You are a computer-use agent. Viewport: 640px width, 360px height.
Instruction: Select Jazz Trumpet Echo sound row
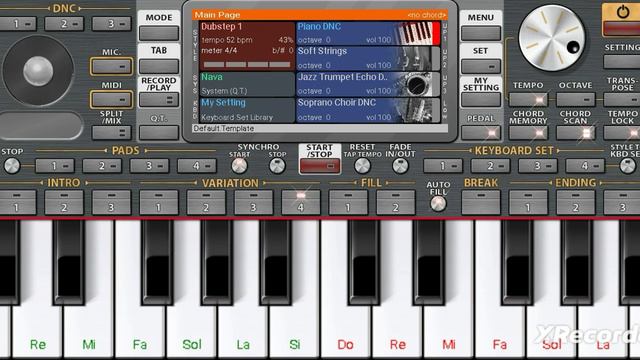pyautogui.click(x=368, y=84)
